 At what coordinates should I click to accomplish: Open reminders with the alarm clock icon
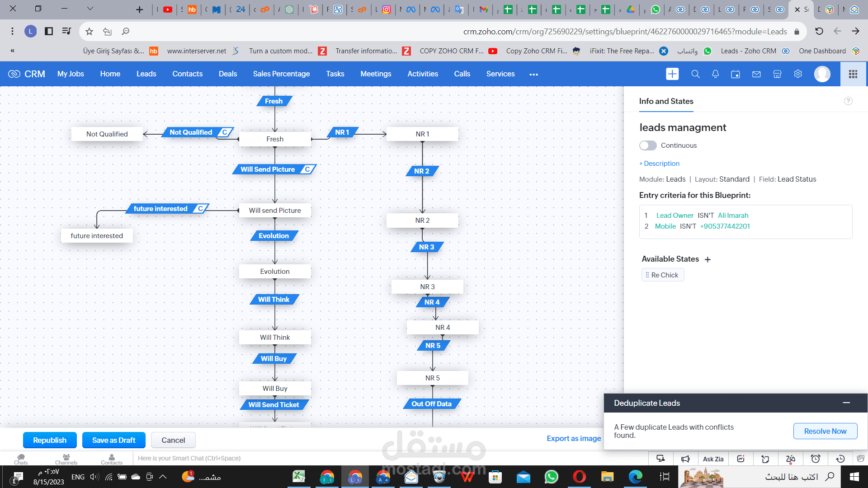(x=816, y=459)
